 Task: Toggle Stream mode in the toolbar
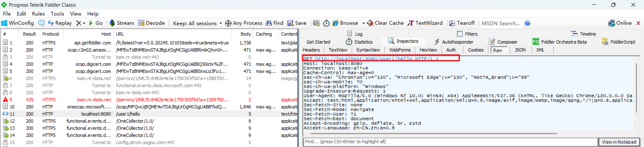(122, 23)
